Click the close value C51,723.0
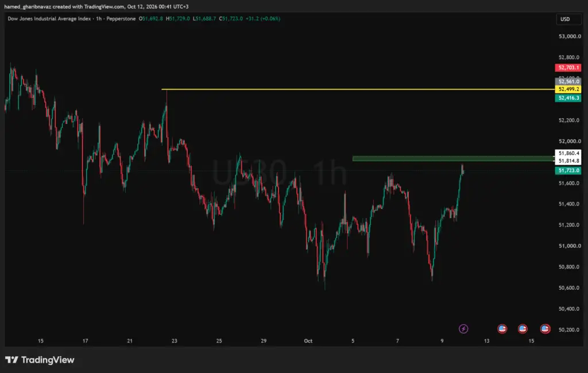 pyautogui.click(x=231, y=18)
